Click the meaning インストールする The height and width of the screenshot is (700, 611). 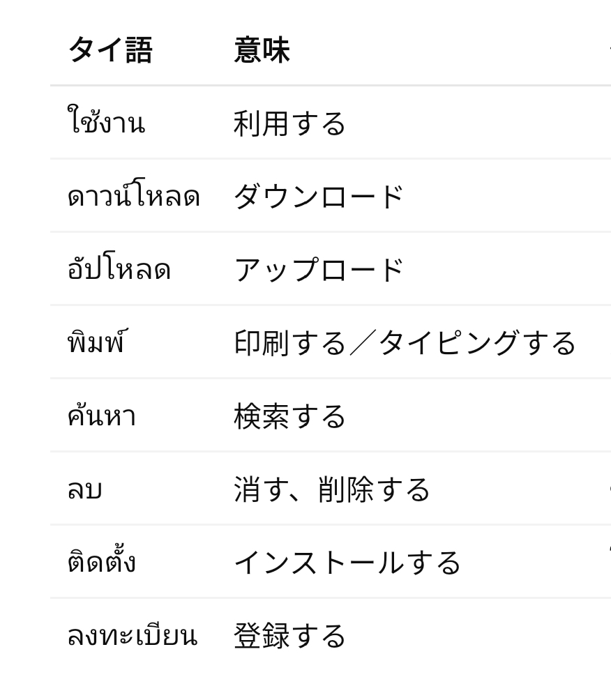pyautogui.click(x=347, y=563)
